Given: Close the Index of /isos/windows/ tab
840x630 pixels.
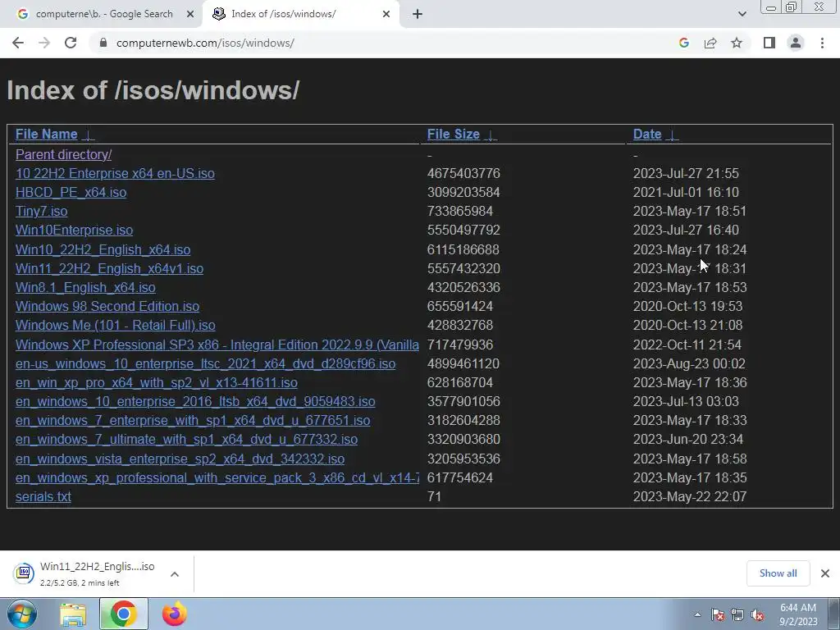Looking at the screenshot, I should click(x=386, y=15).
